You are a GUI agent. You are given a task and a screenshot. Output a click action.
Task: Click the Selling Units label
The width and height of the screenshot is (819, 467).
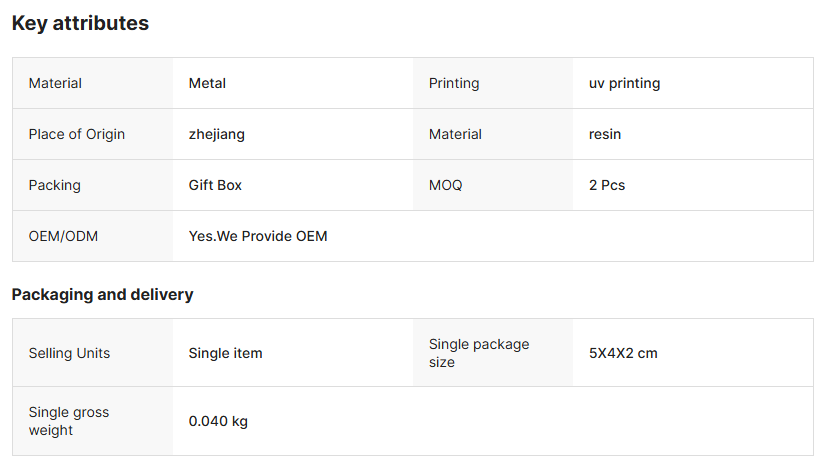coord(69,353)
